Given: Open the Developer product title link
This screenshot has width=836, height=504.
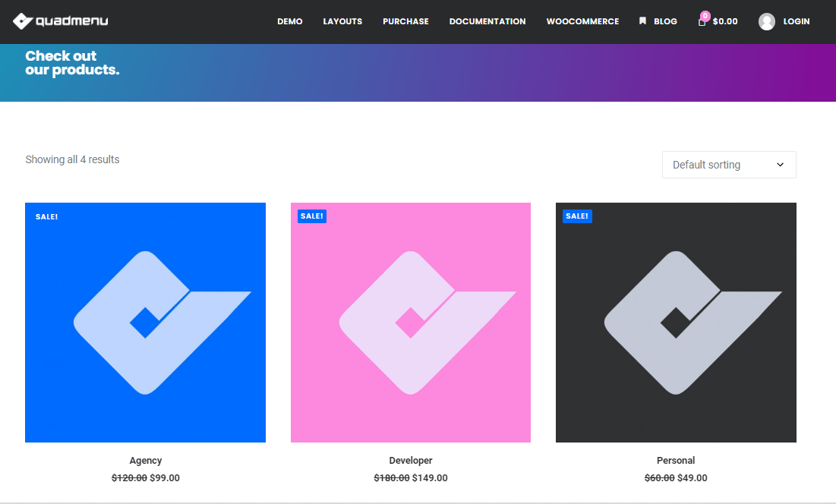Looking at the screenshot, I should [x=411, y=461].
